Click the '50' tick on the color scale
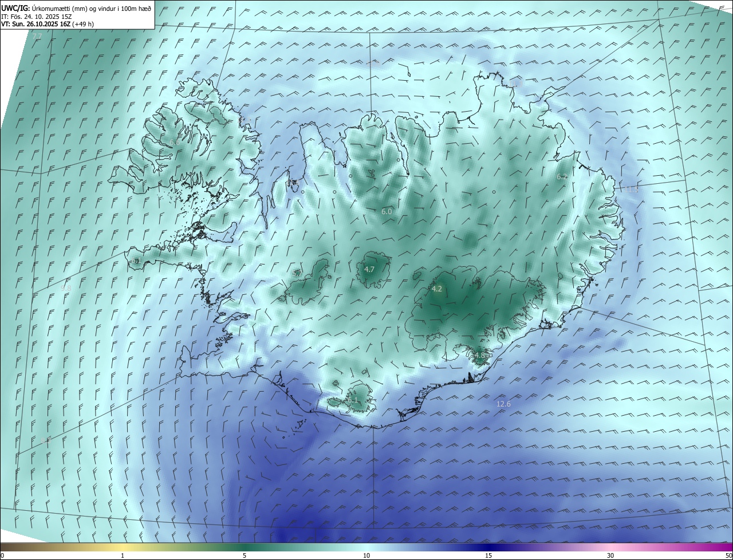The image size is (733, 560). coord(728,555)
